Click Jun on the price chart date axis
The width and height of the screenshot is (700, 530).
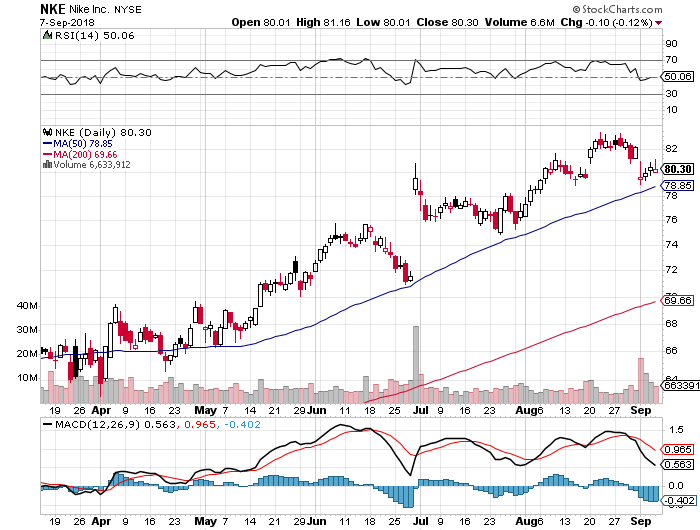coord(317,410)
